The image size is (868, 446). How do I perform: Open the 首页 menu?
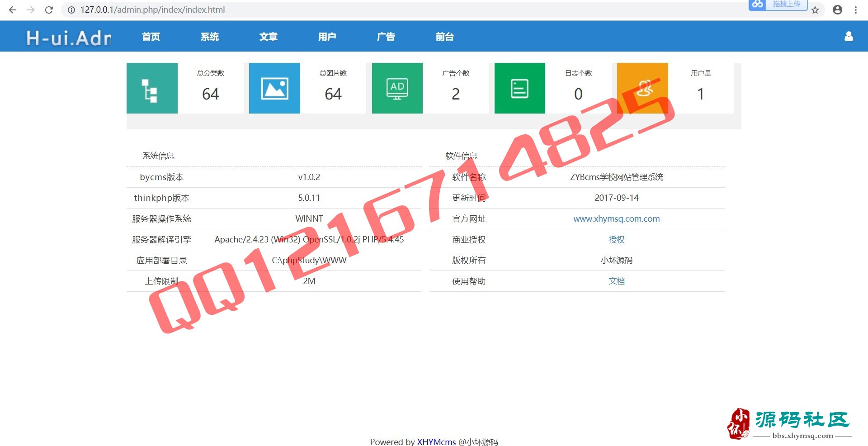tap(151, 37)
